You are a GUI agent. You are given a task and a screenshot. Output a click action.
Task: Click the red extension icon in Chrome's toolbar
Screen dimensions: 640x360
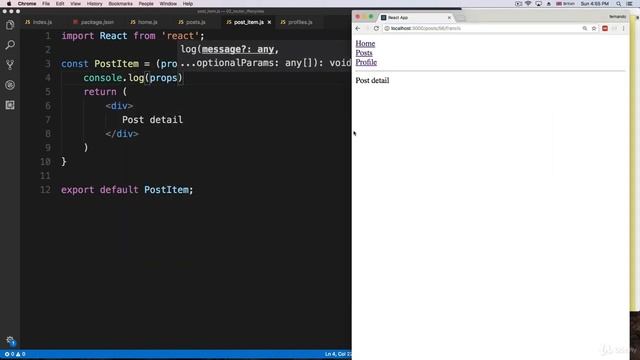(605, 29)
